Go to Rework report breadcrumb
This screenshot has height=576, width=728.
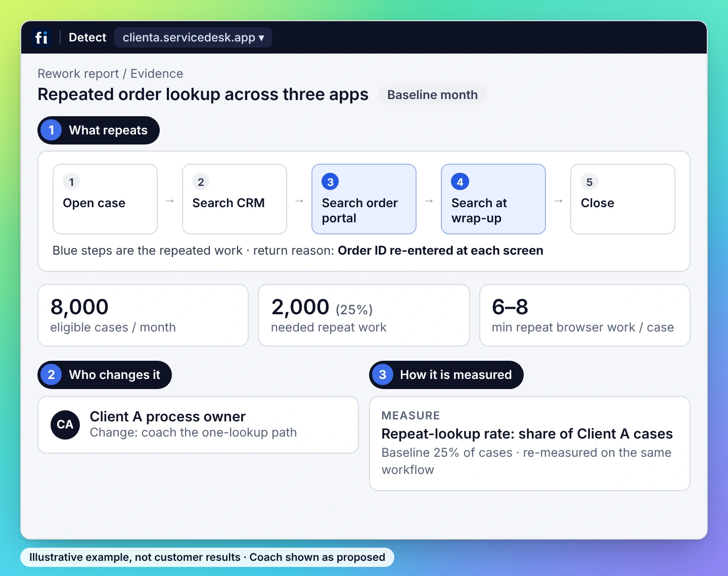point(78,74)
